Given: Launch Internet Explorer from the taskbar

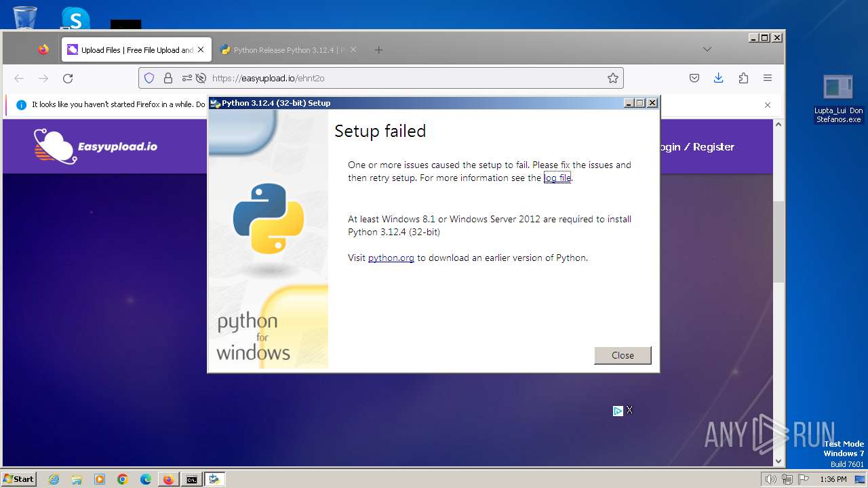Looking at the screenshot, I should (54, 479).
